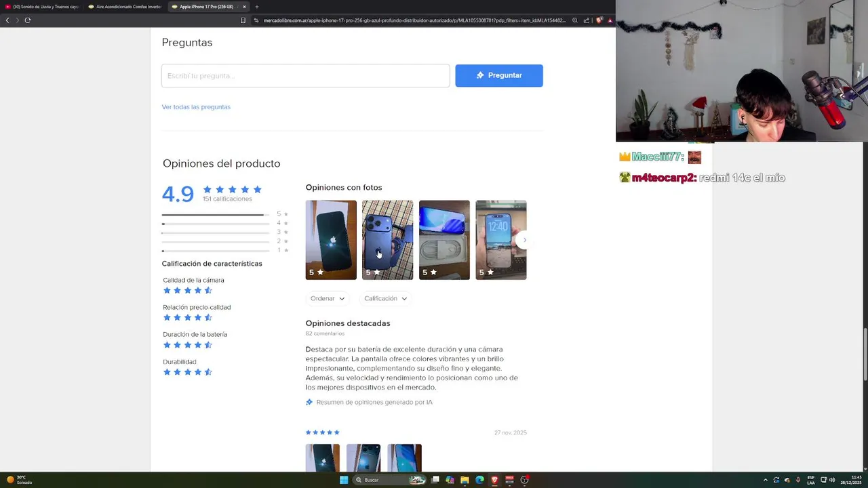Open second photo in 27 nov. 2025 review
This screenshot has width=868, height=488.
(363, 457)
